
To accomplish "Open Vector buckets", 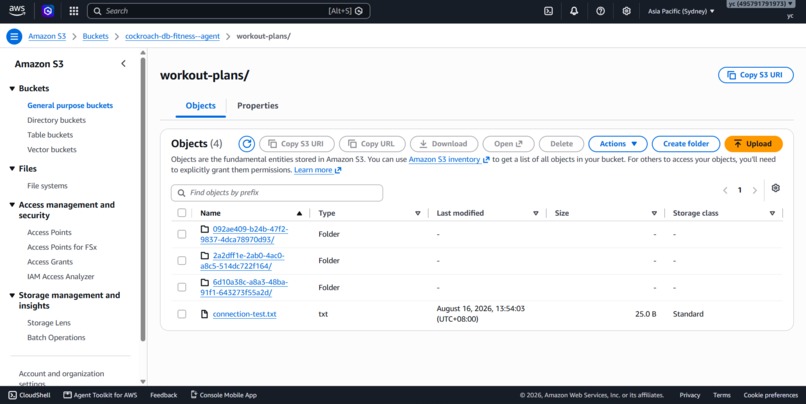I will pos(51,150).
